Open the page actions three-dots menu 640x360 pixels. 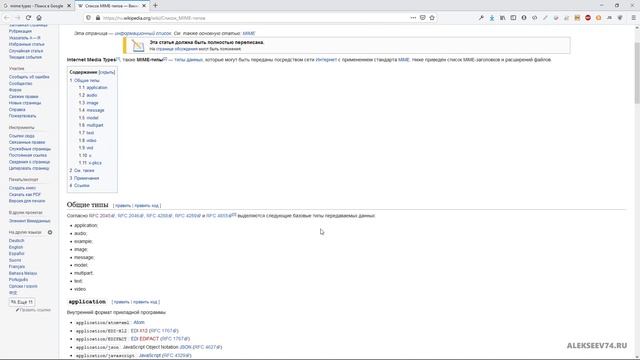[413, 18]
